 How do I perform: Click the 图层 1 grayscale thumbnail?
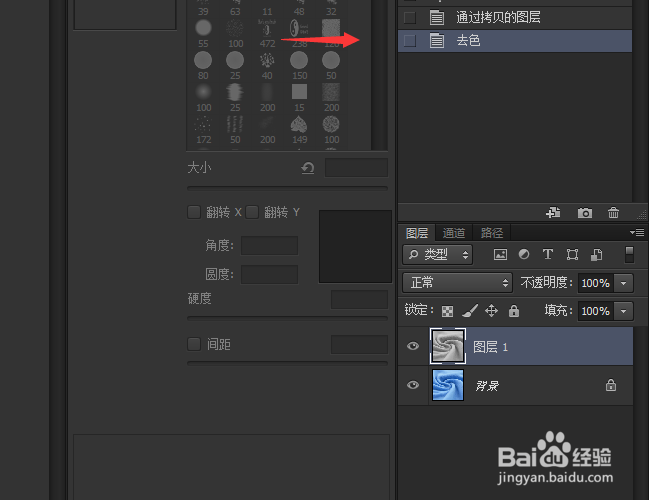(x=448, y=346)
